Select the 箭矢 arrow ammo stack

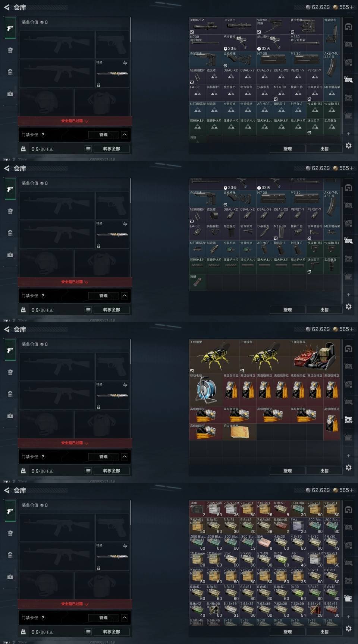pos(264,542)
